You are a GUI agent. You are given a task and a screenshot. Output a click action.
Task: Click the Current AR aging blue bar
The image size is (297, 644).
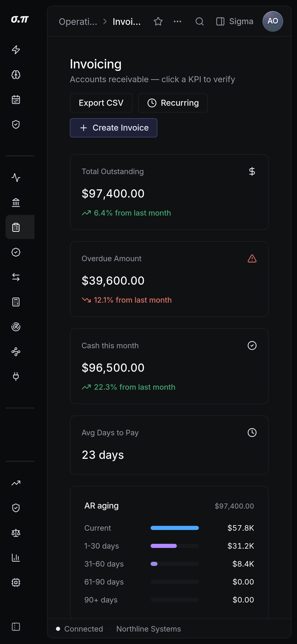pyautogui.click(x=175, y=528)
